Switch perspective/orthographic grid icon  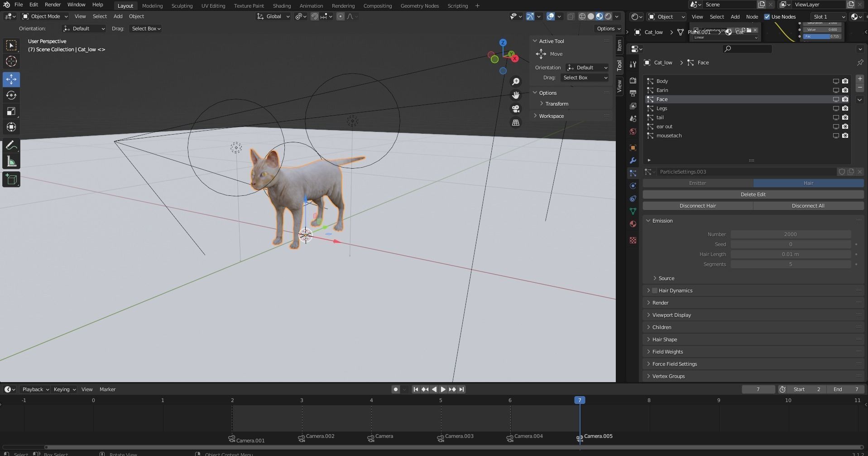click(x=516, y=122)
